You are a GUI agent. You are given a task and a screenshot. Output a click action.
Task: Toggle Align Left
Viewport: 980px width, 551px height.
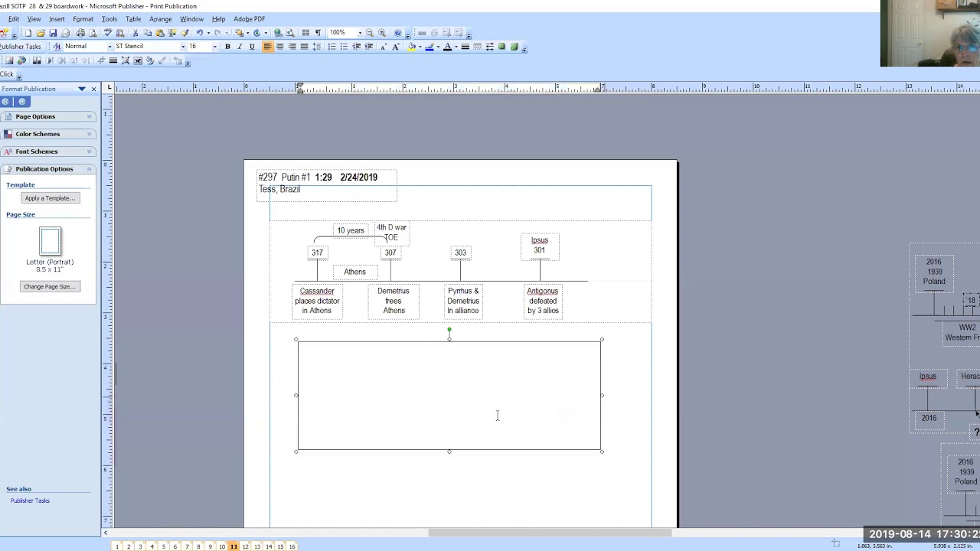click(x=267, y=47)
